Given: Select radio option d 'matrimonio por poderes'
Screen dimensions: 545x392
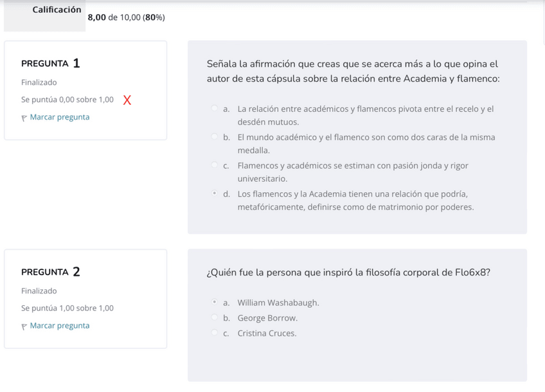Looking at the screenshot, I should [215, 194].
